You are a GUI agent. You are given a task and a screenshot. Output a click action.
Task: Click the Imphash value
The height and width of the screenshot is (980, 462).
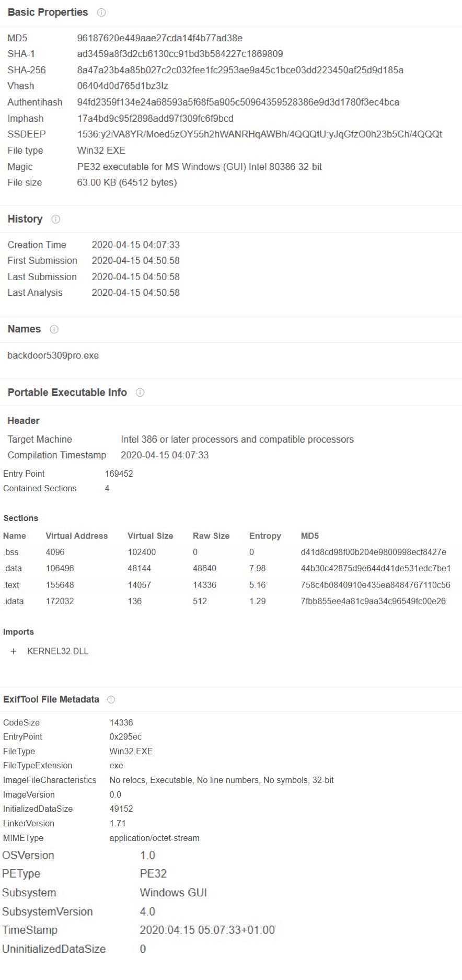(155, 119)
